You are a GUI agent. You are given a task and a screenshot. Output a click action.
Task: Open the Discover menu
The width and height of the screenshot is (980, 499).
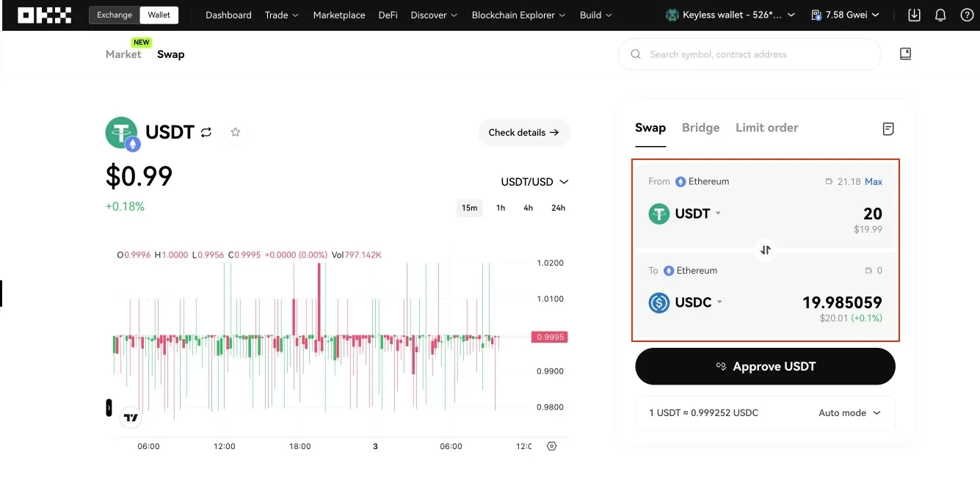pyautogui.click(x=433, y=15)
